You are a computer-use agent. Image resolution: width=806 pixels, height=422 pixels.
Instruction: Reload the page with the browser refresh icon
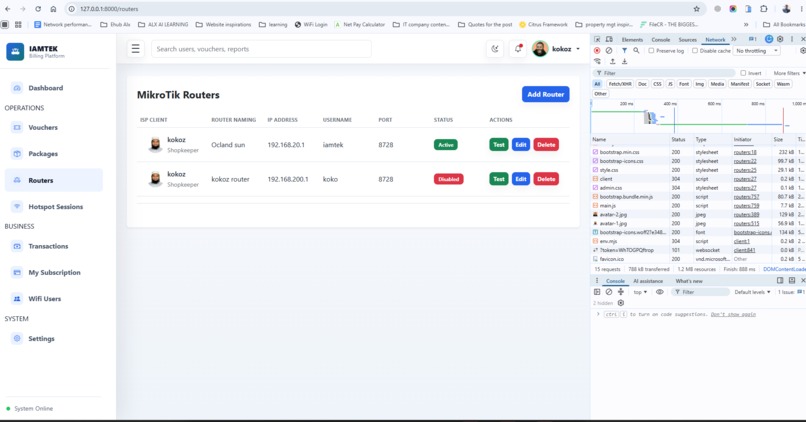click(38, 9)
